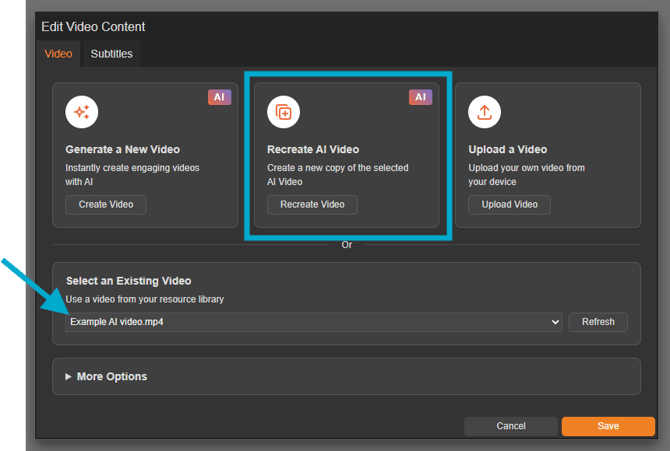This screenshot has width=670, height=451.
Task: Click the Upload Video button
Action: [x=509, y=205]
